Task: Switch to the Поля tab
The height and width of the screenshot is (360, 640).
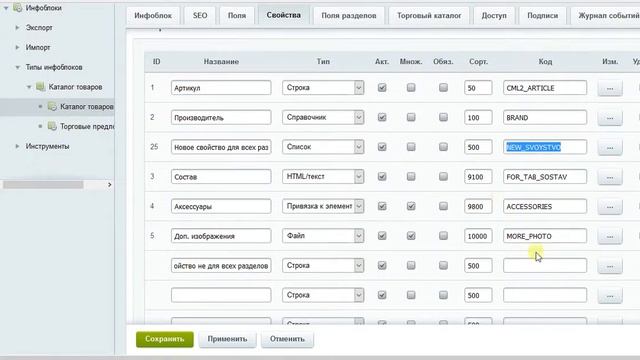Action: [237, 16]
